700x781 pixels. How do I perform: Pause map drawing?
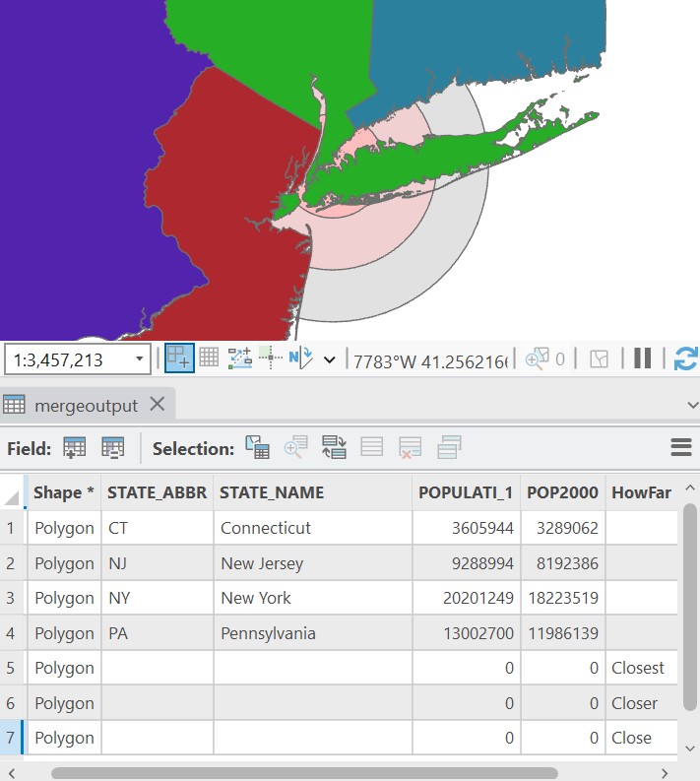pyautogui.click(x=643, y=358)
